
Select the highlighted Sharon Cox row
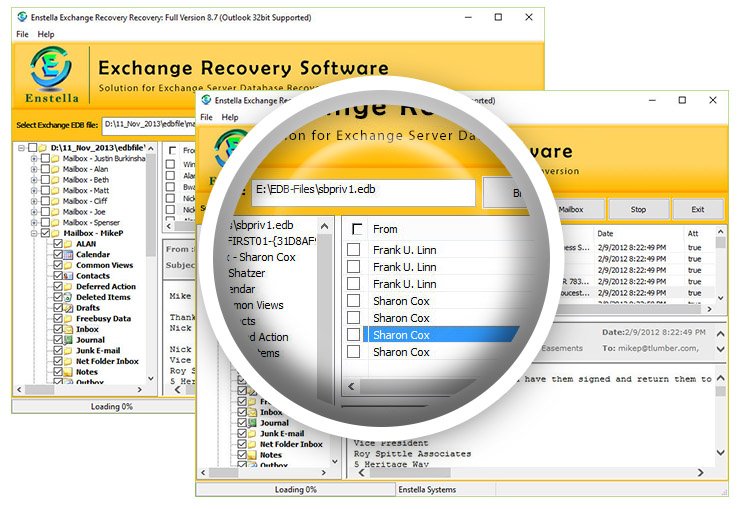443,335
